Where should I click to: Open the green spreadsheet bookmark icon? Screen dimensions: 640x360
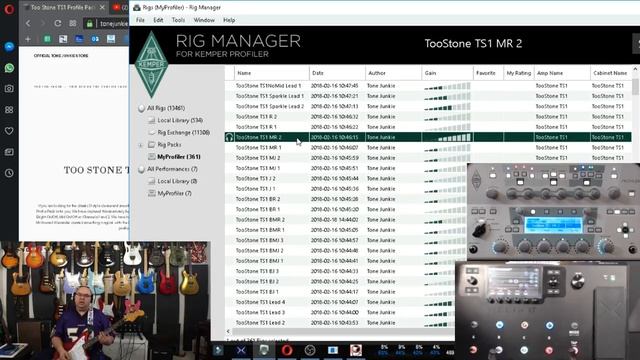click(x=47, y=39)
